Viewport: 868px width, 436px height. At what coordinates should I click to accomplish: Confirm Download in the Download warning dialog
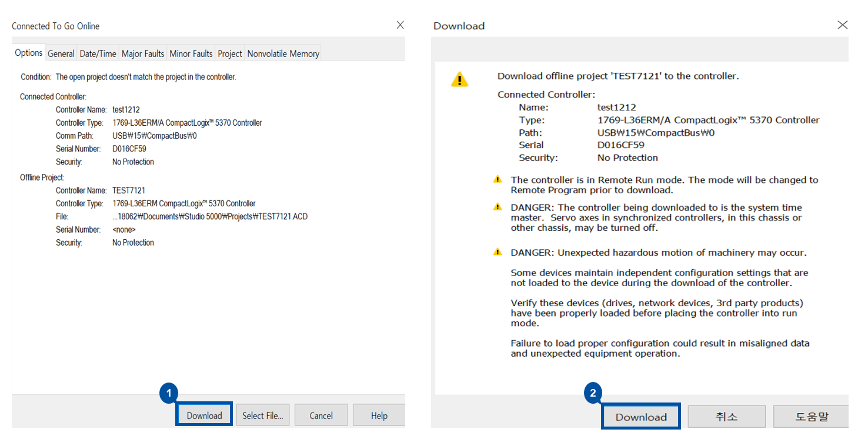coord(641,417)
